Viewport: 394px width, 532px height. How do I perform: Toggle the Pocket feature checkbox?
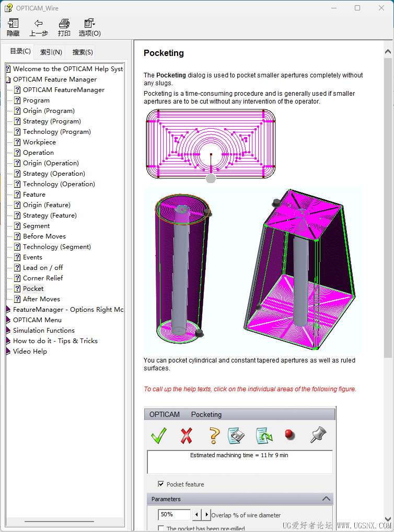(x=161, y=484)
